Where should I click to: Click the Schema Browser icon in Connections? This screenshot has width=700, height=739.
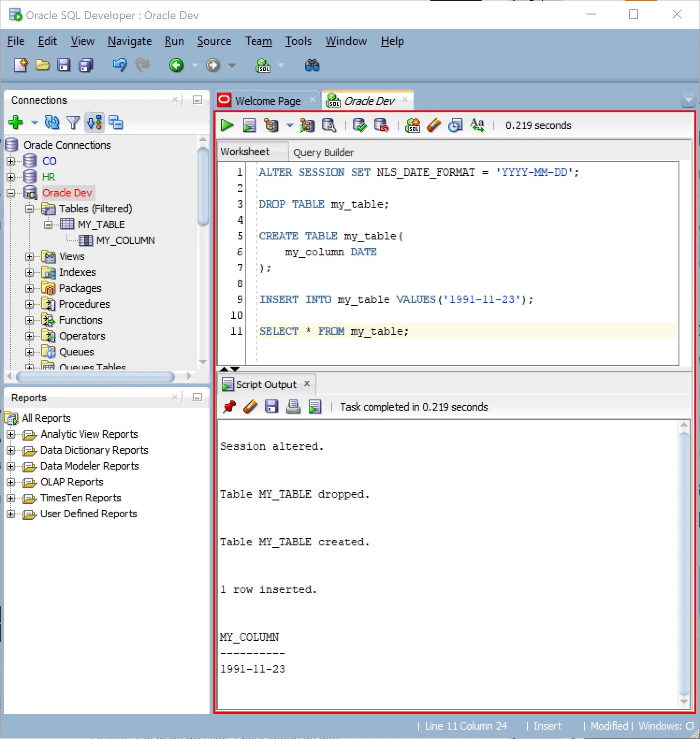coord(116,123)
